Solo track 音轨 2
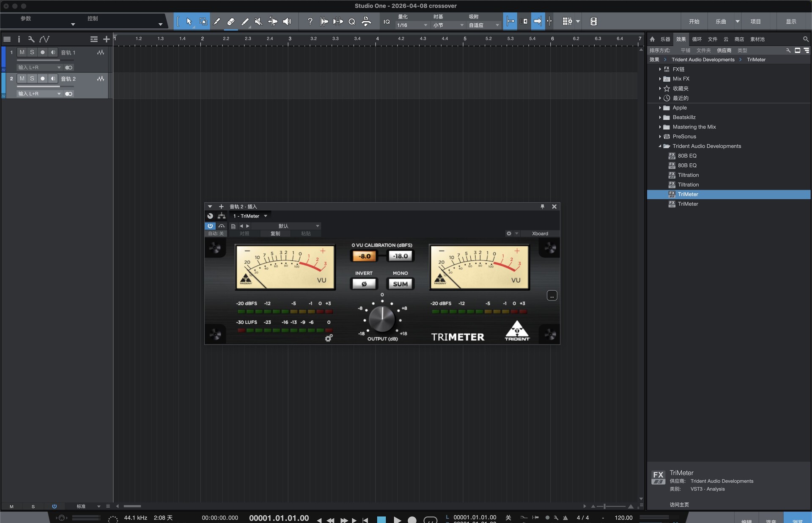812x523 pixels. click(x=32, y=78)
